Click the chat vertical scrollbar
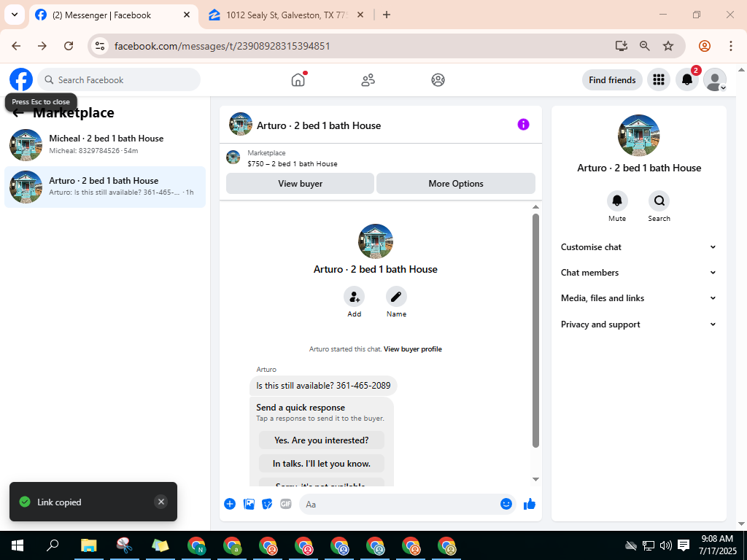Image resolution: width=747 pixels, height=560 pixels. pos(535,330)
